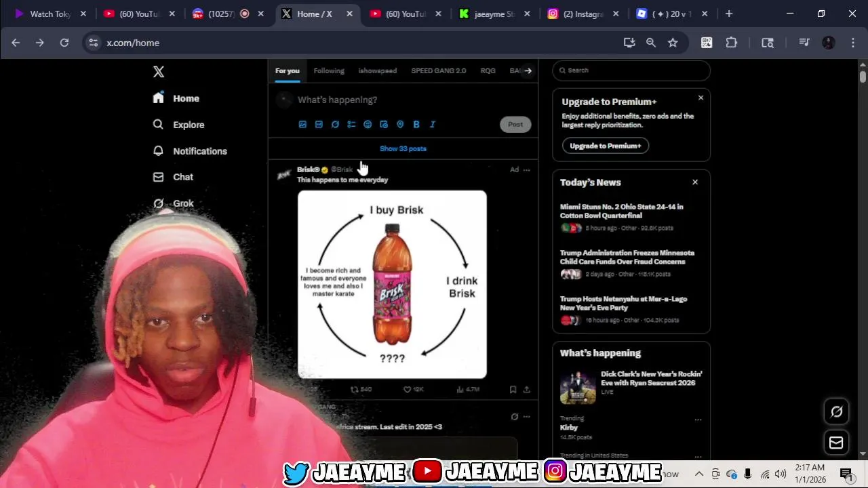
Task: Click the Upgrade to Premium+ button
Action: click(x=606, y=146)
